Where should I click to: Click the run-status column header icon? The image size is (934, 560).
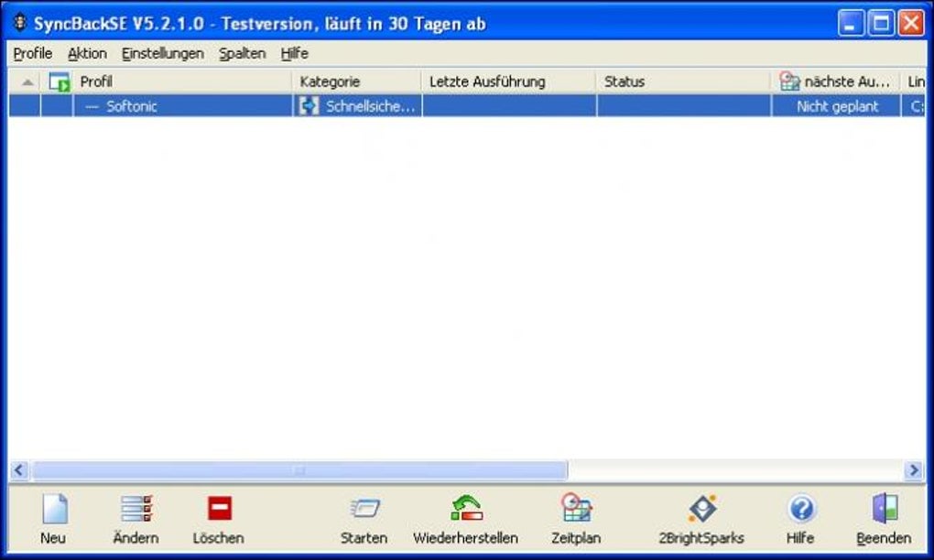tap(59, 81)
